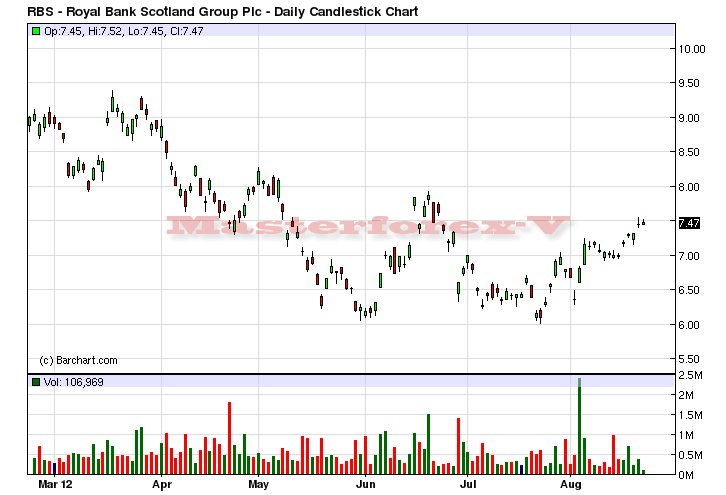Click the 8.00 price axis label
The width and height of the screenshot is (726, 495).
[x=689, y=187]
